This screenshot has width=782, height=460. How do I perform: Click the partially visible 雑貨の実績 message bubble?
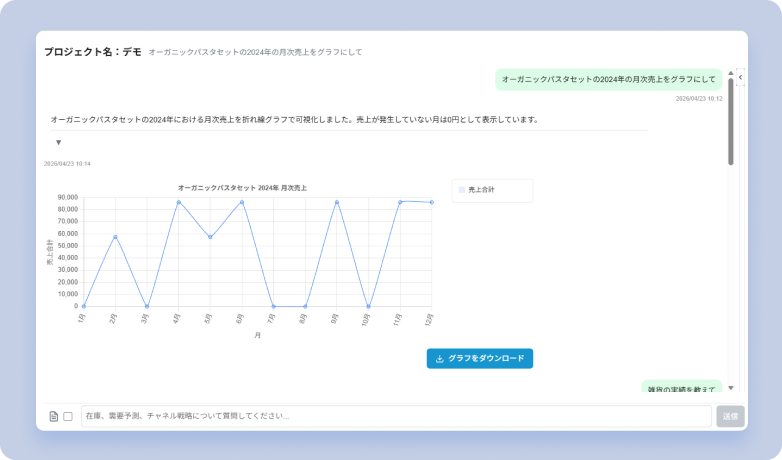(681, 386)
